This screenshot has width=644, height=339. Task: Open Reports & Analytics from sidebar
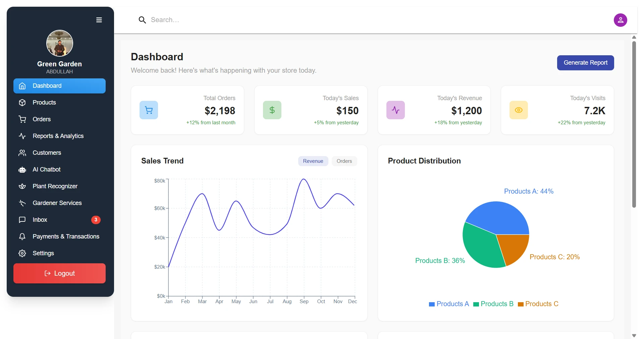pos(58,136)
